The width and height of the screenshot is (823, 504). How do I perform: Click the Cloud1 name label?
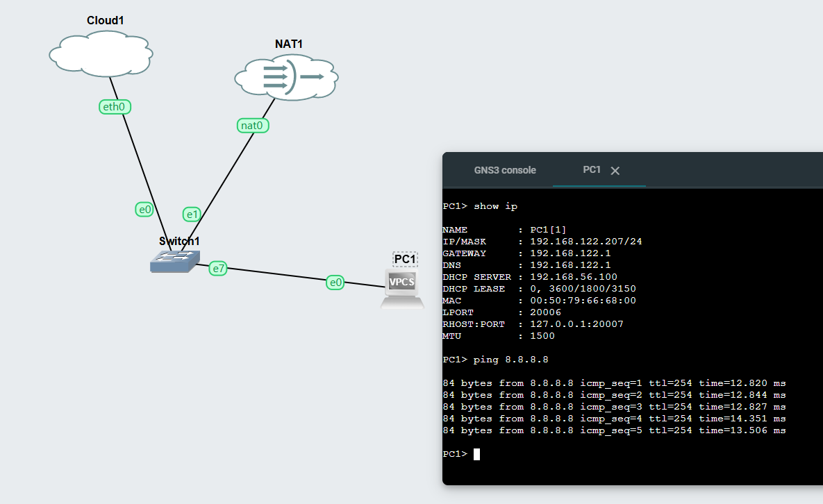pyautogui.click(x=106, y=21)
